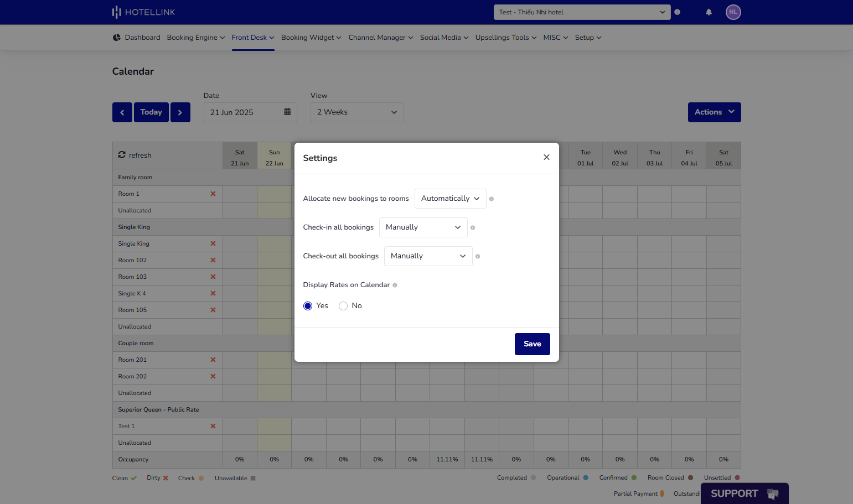Click the refresh icon in calendar

point(122,155)
